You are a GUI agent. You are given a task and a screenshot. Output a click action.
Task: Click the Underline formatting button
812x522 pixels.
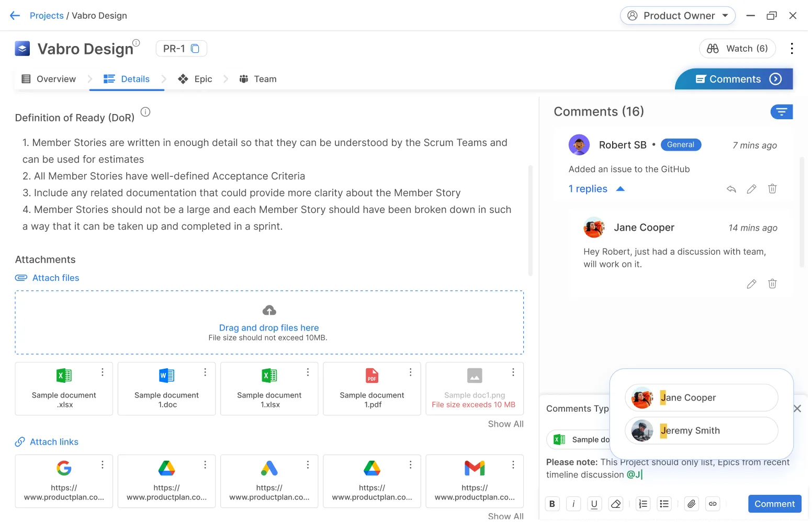tap(594, 504)
